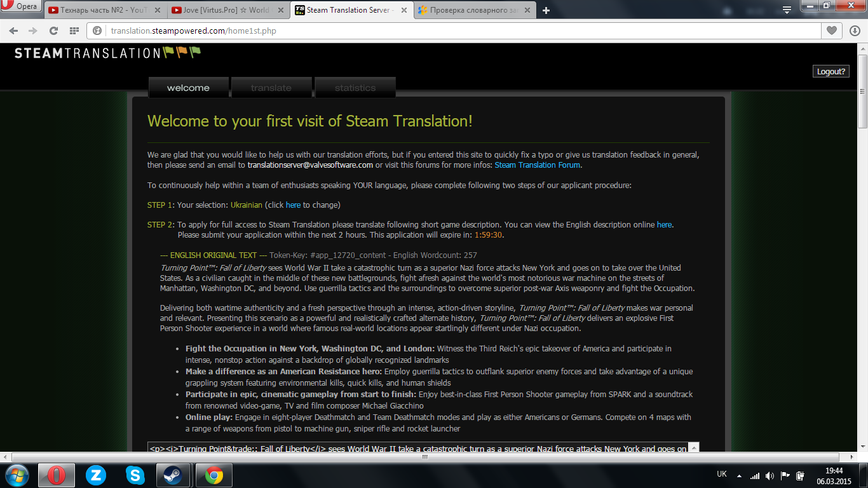The height and width of the screenshot is (488, 868).
Task: Click inside the translation text area
Action: pyautogui.click(x=418, y=447)
